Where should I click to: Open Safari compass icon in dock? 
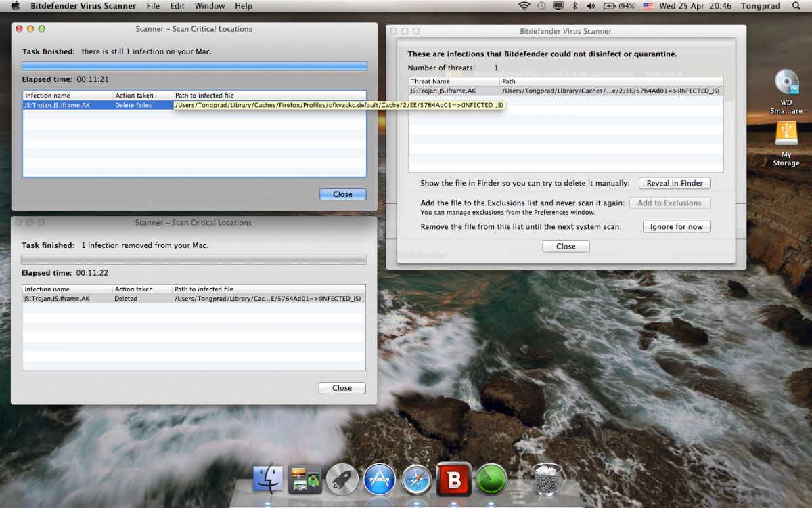(x=417, y=480)
